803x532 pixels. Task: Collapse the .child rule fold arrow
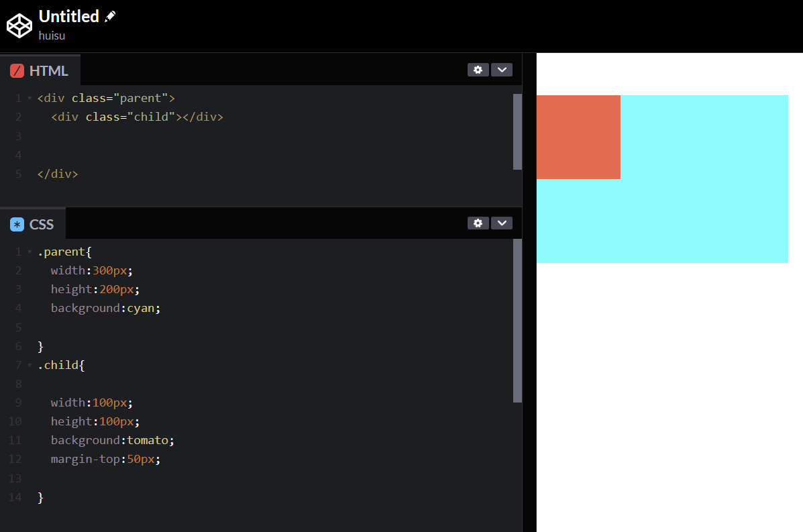click(30, 365)
